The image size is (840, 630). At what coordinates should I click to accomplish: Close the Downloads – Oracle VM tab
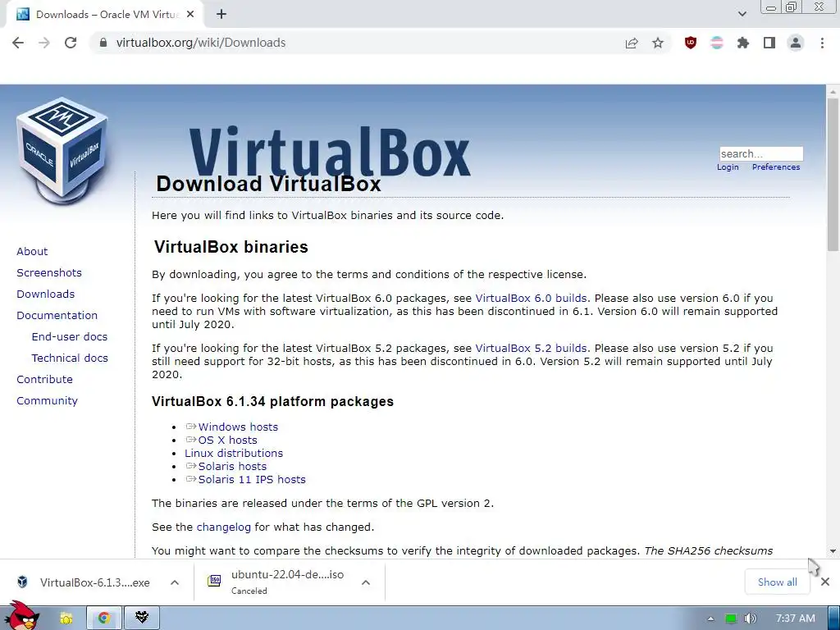point(190,15)
